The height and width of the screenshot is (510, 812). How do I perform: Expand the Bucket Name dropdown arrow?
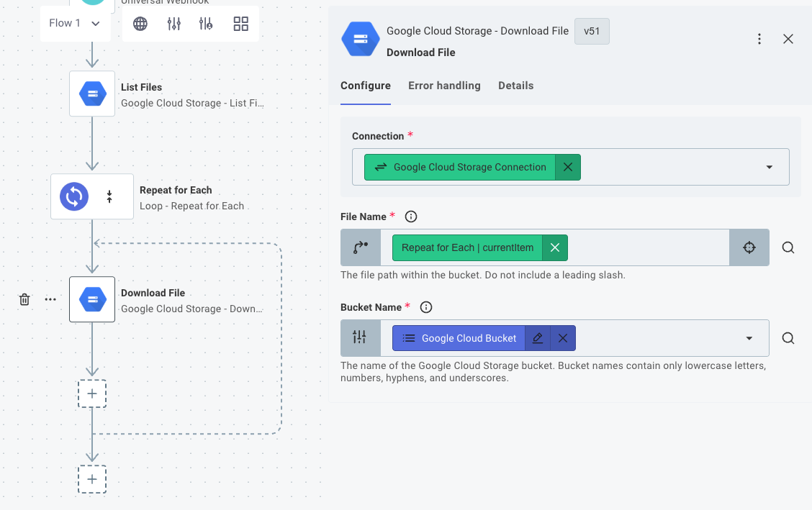point(749,338)
